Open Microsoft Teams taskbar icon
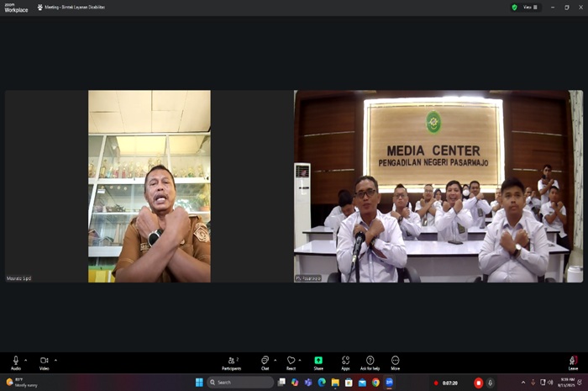This screenshot has height=391, width=588. pos(308,383)
